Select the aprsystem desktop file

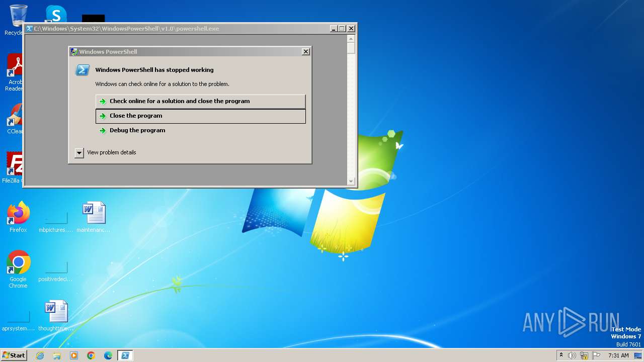point(18,316)
